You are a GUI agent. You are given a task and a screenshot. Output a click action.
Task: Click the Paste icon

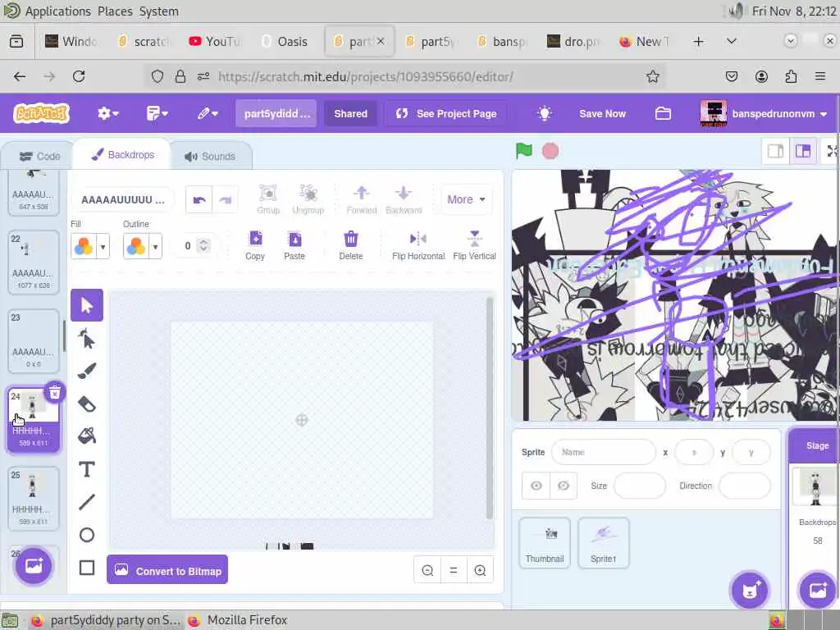pyautogui.click(x=294, y=245)
